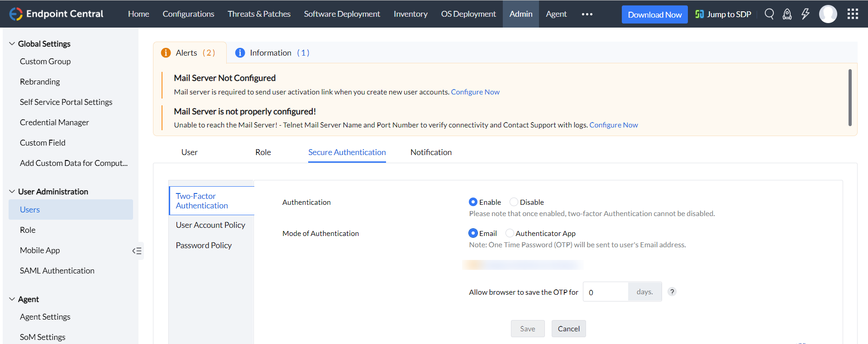Click the help question mark beside days
This screenshot has height=344, width=868.
coord(672,292)
